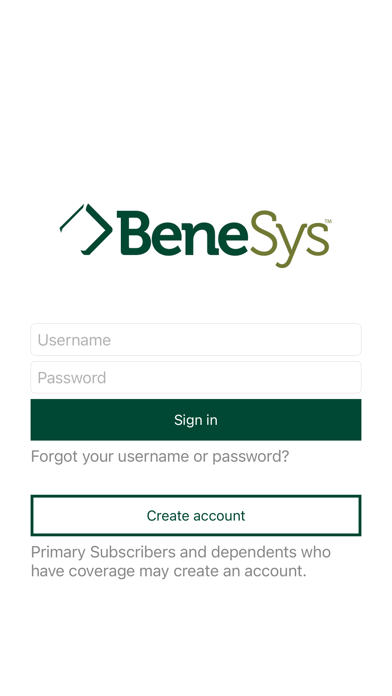Tap the olive "Sys" logo text
Image resolution: width=392 pixels, height=696 pixels.
[x=289, y=239]
